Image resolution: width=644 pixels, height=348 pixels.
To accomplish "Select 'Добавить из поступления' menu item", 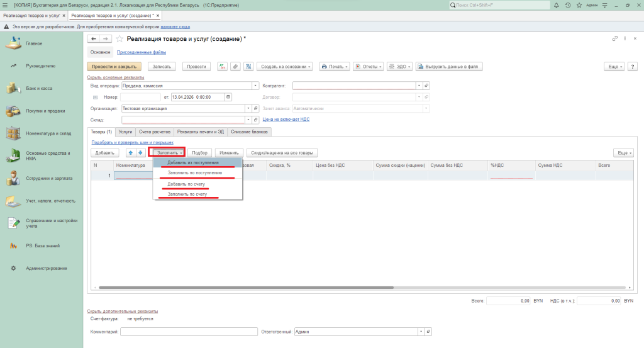I will click(197, 162).
